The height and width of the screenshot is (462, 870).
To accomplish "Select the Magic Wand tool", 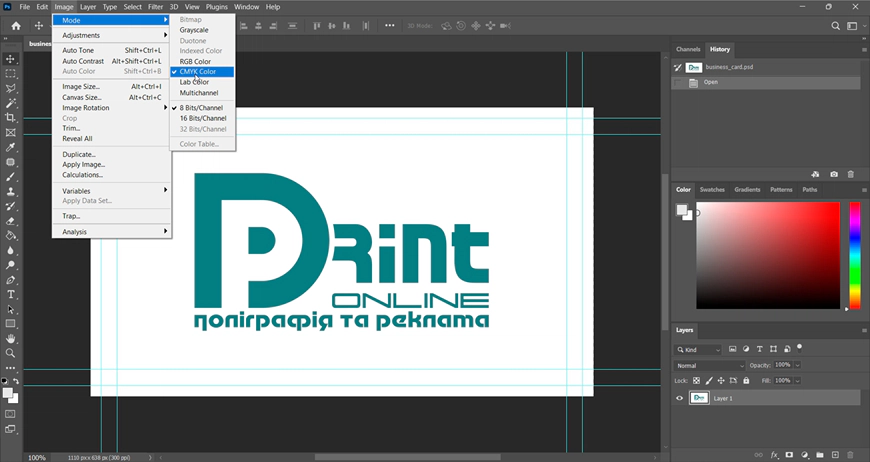I will [10, 103].
